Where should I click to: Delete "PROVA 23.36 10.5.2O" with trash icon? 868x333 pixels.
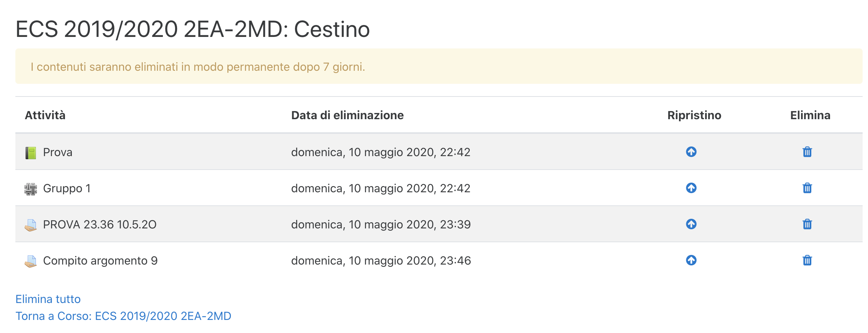807,225
